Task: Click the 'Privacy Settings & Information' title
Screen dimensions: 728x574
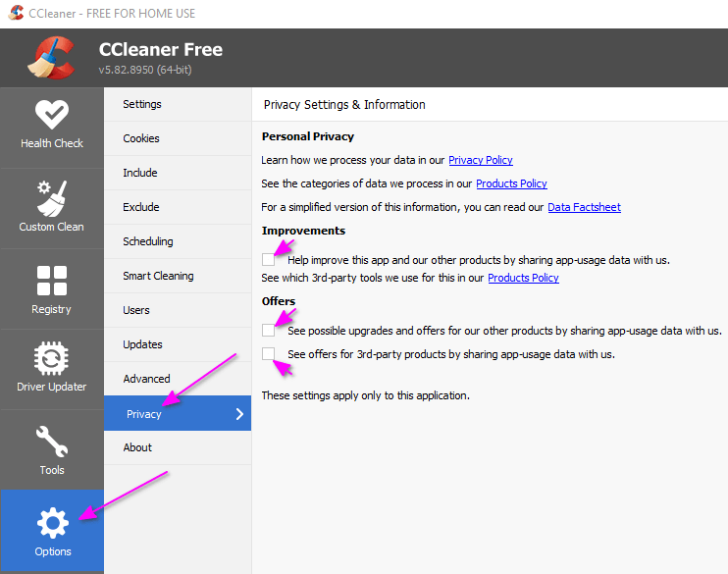Action: pos(344,104)
